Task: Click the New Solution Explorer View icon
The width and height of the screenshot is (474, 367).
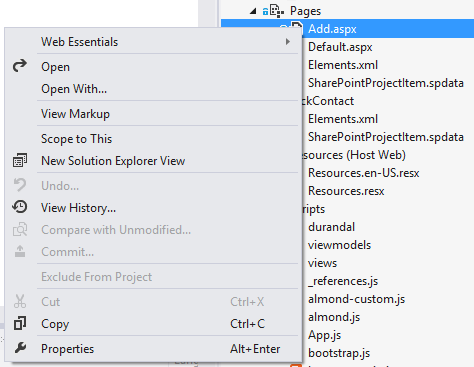Action: coord(20,160)
